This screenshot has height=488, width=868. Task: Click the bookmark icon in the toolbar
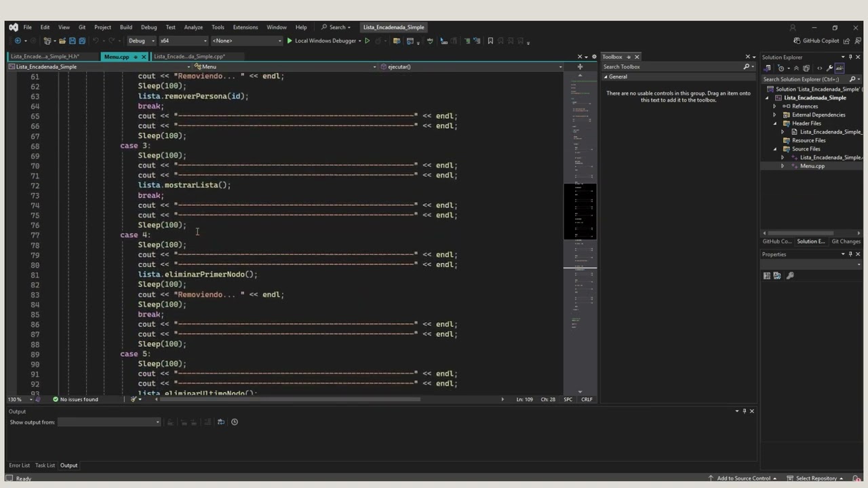(490, 41)
